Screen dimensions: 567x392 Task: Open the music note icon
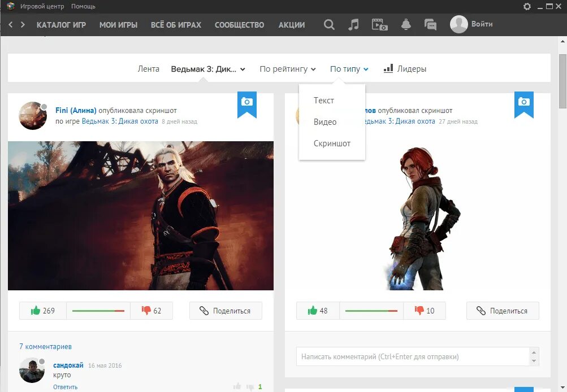353,24
